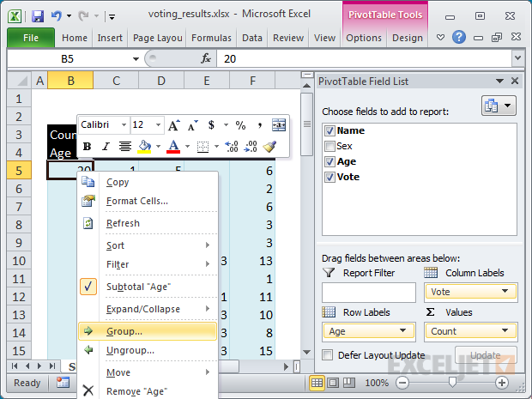
Task: Close the PivotTable Field List pane
Action: (515, 81)
